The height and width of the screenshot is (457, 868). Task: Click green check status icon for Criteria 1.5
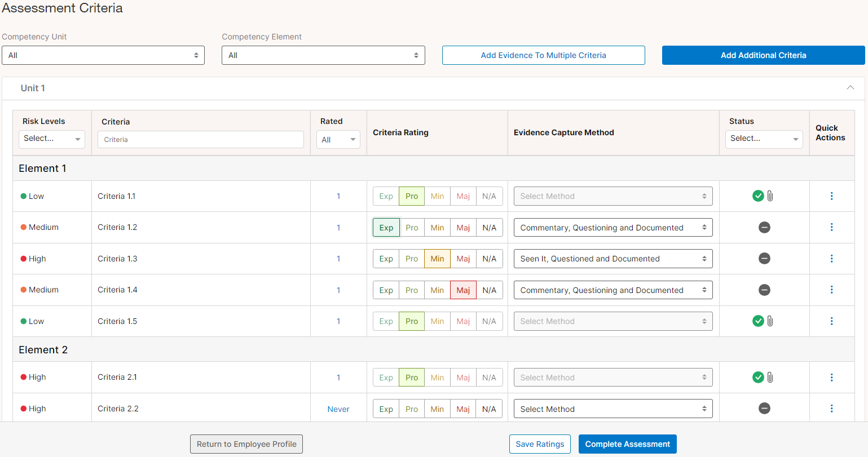click(758, 321)
